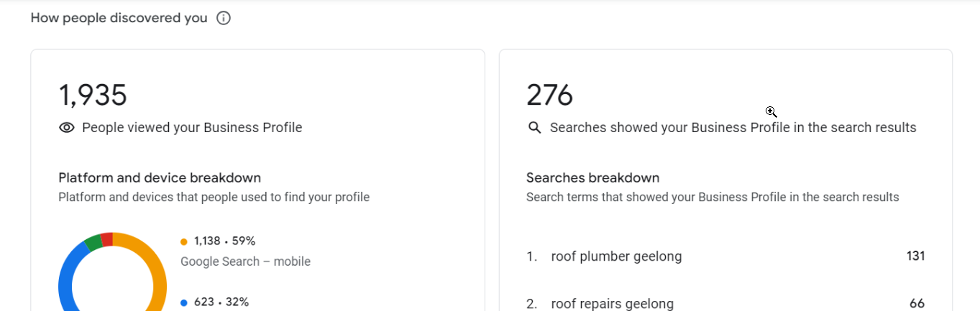Click "People viewed your Business Profile" text
This screenshot has height=311, width=980.
192,128
